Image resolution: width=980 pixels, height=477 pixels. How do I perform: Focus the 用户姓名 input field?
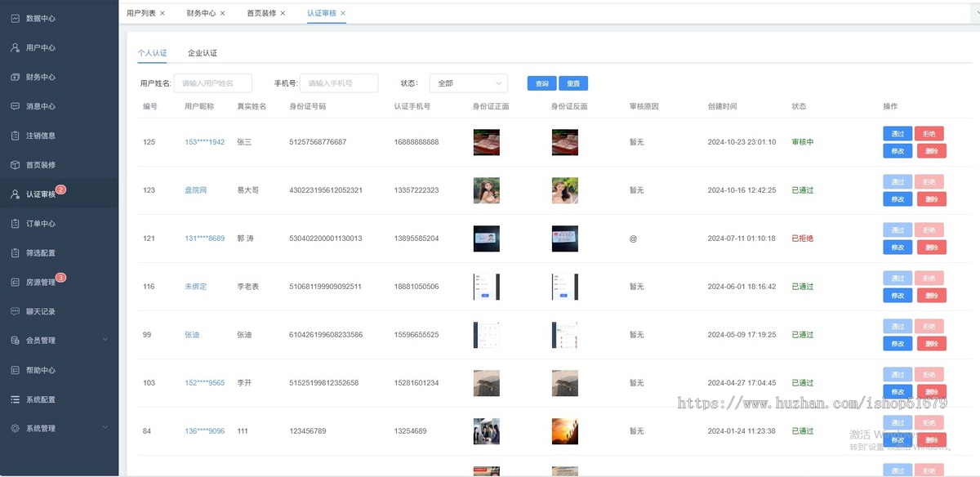(x=213, y=83)
